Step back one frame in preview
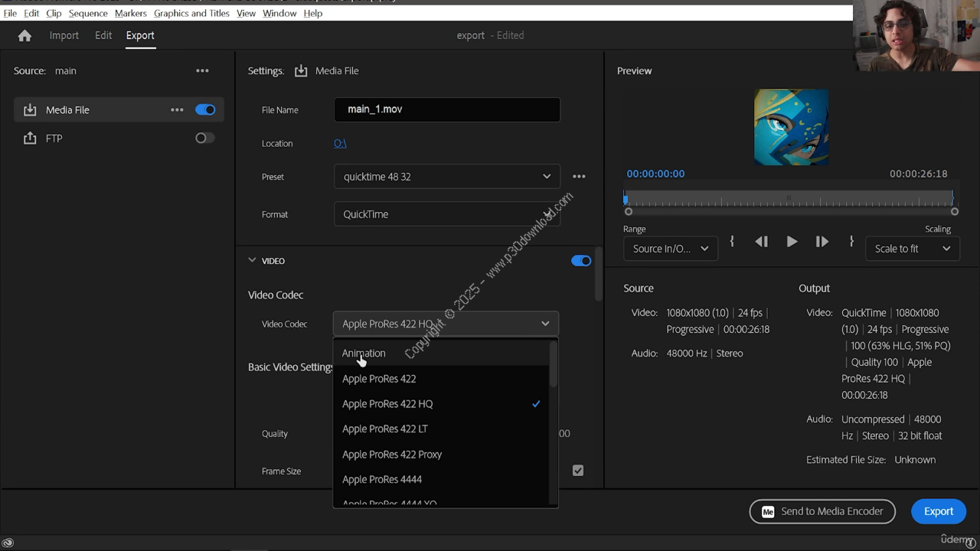980x551 pixels. pos(761,242)
